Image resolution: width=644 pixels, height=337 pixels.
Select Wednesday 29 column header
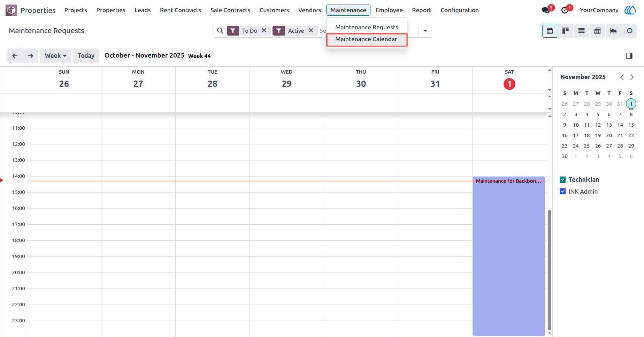[x=287, y=80]
